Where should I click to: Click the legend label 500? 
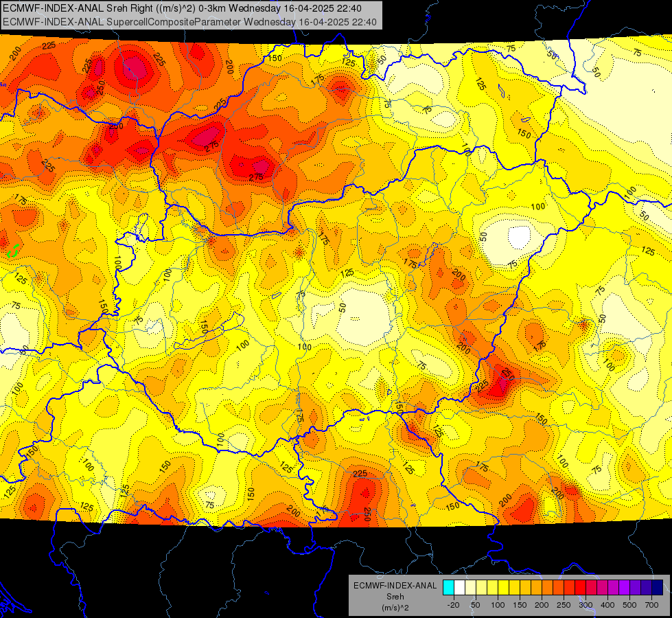tap(629, 605)
